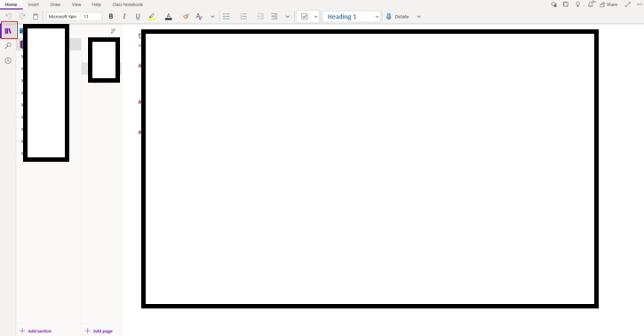Apply yellow text highlight color
Viewport: 644px width, 336px height.
coord(152,16)
